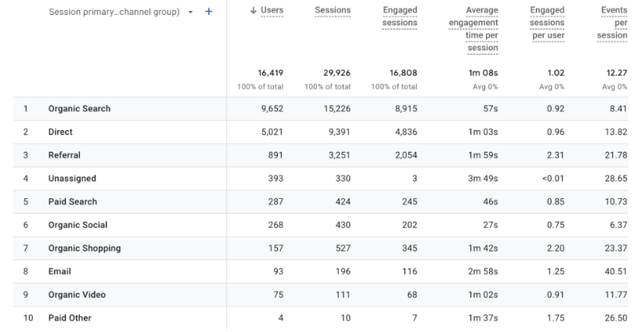Select the Unassigned channel row
This screenshot has width=644, height=332.
click(71, 179)
